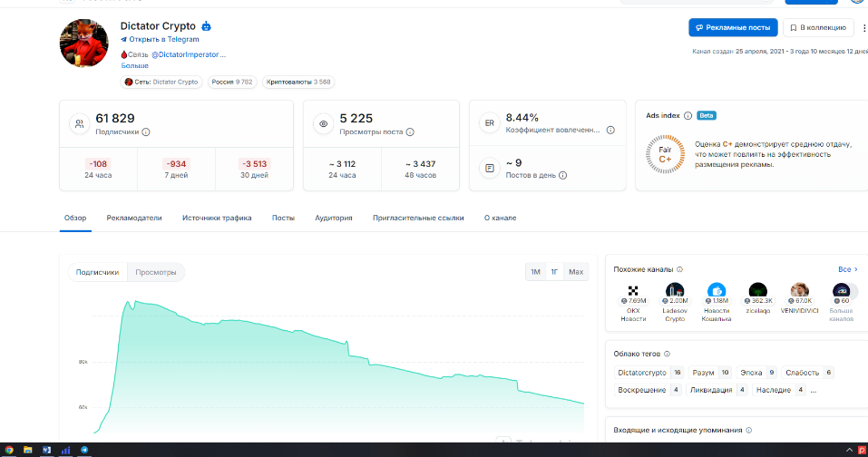Image resolution: width=868 pixels, height=457 pixels.
Task: Open the Криптовалюты 3 568 category tag
Action: tap(298, 82)
